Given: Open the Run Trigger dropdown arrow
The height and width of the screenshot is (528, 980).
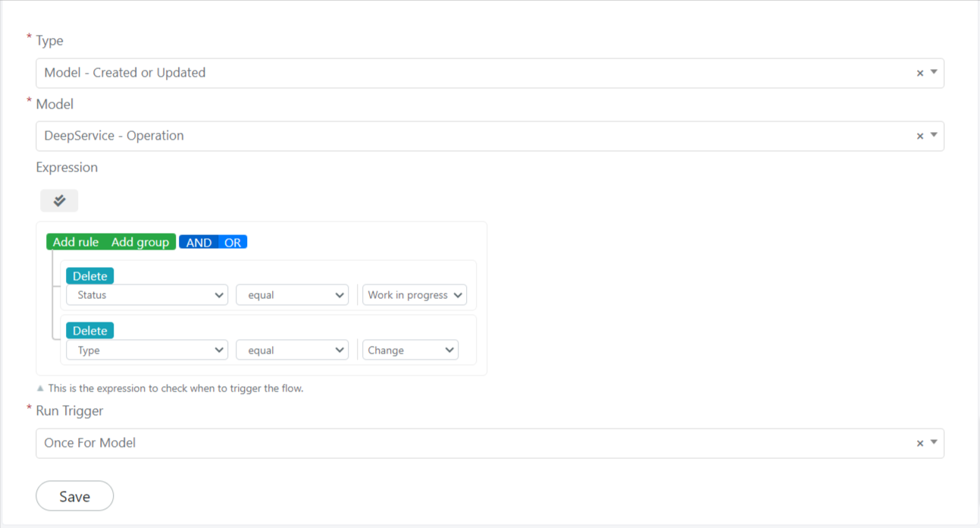Looking at the screenshot, I should (934, 442).
